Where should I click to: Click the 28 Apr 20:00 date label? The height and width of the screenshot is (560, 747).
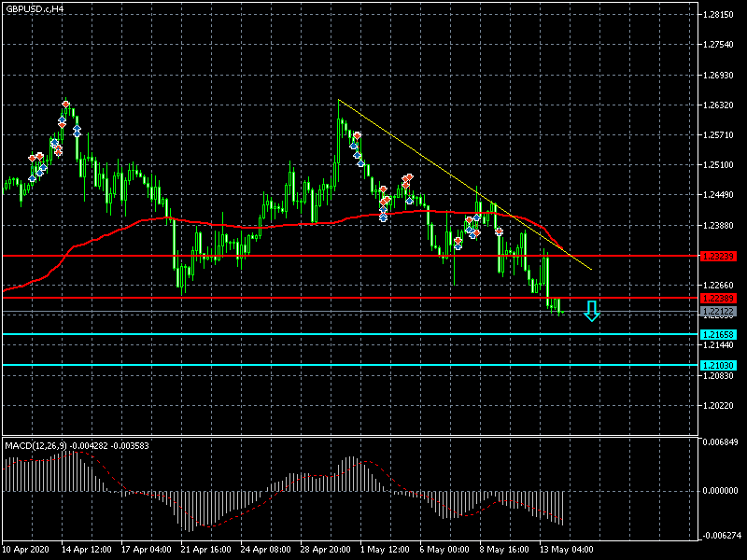pos(327,551)
